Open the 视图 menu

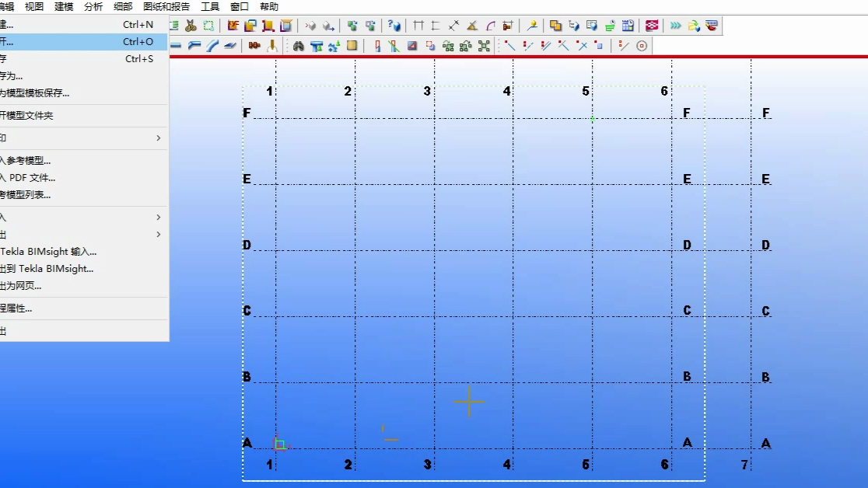tap(33, 7)
